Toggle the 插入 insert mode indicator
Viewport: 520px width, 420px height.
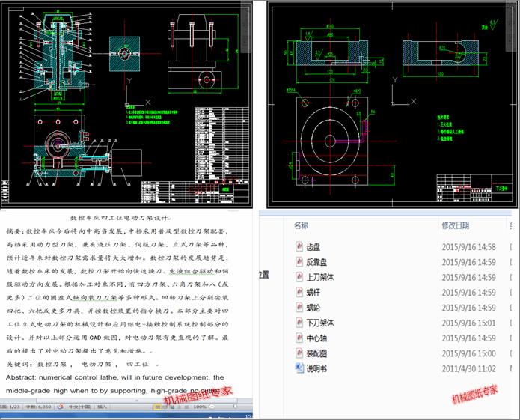click(102, 407)
